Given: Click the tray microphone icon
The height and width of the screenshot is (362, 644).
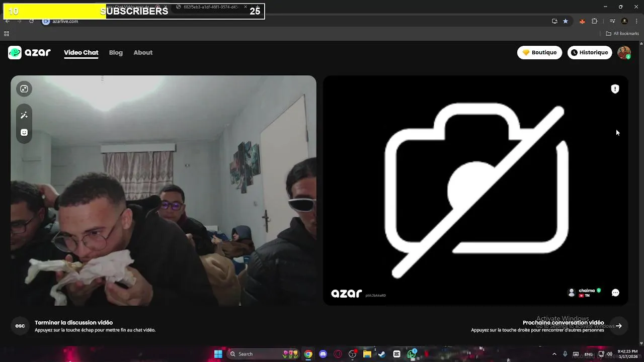Looking at the screenshot, I should click(x=565, y=354).
